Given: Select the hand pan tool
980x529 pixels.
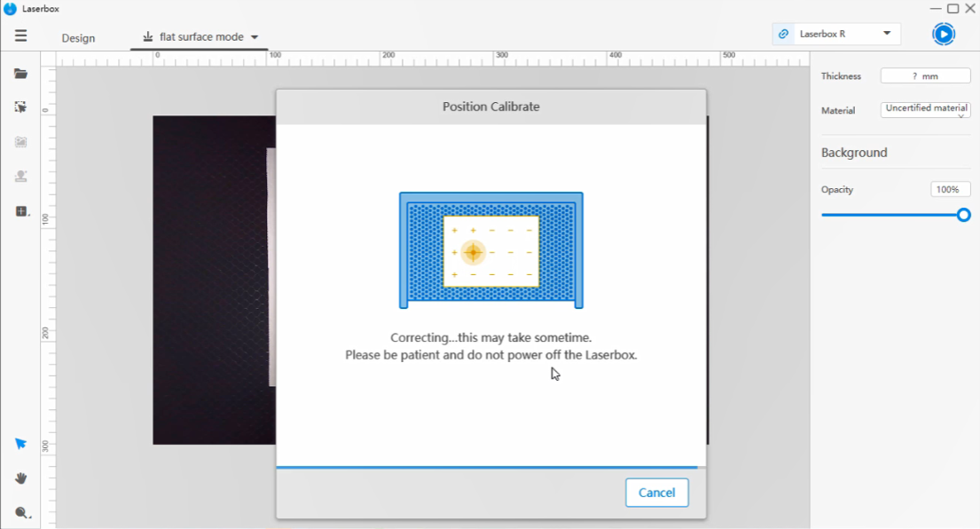Looking at the screenshot, I should [x=20, y=478].
